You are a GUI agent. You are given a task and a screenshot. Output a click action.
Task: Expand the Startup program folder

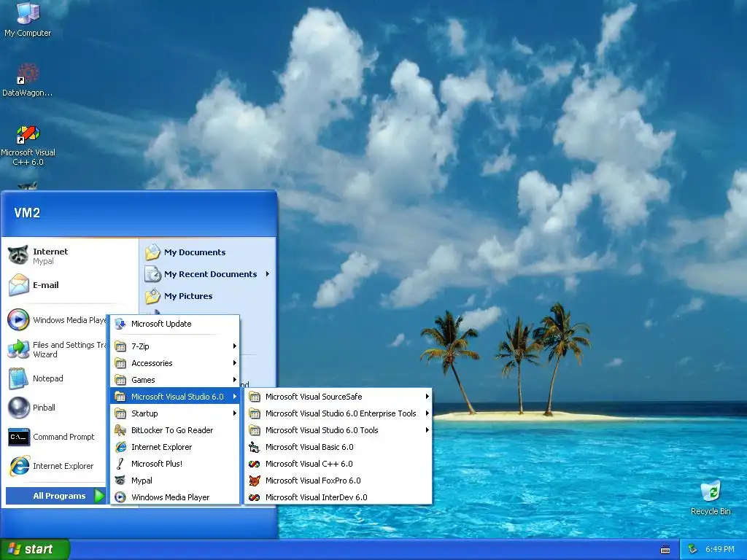[x=175, y=413]
